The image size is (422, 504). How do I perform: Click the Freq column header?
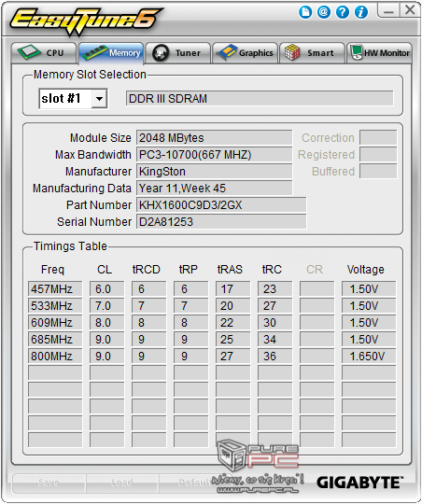(x=52, y=270)
